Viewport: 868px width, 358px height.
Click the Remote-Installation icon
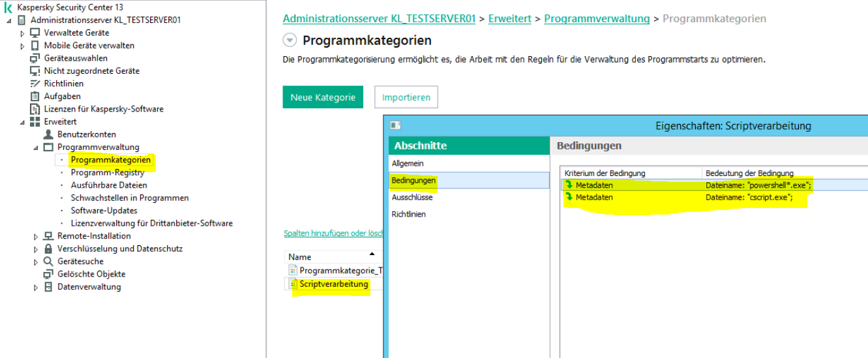click(48, 236)
